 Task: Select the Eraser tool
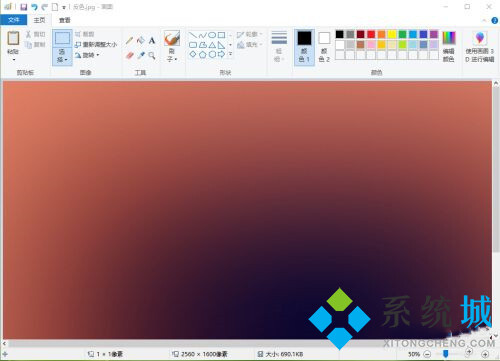(129, 55)
